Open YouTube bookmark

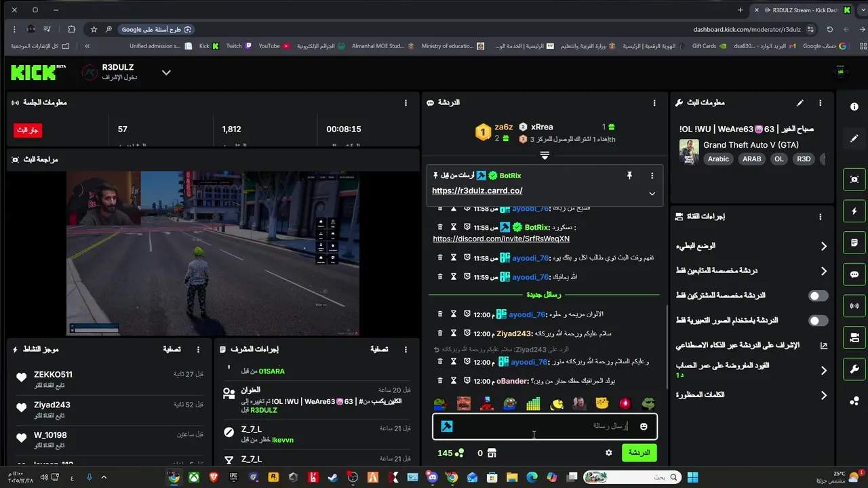[x=274, y=46]
